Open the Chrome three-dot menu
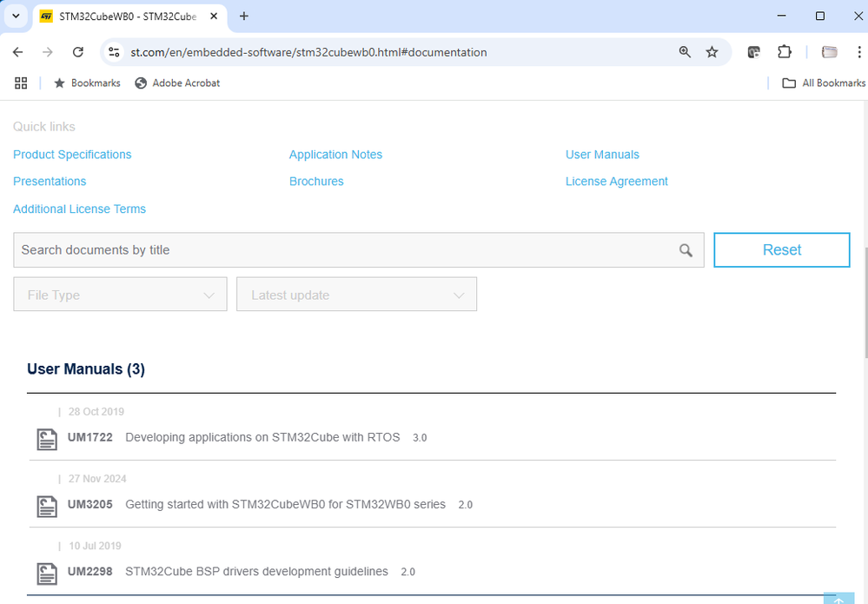 pyautogui.click(x=859, y=52)
